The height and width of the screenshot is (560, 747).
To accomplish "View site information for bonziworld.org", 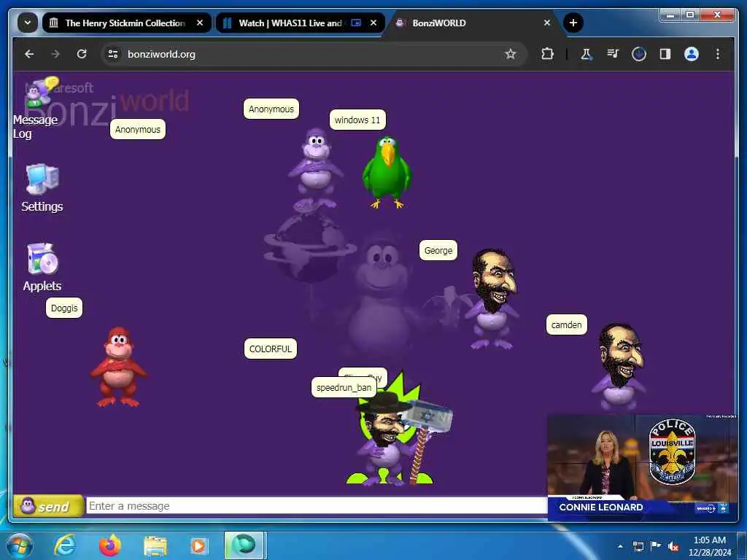I will (x=113, y=54).
